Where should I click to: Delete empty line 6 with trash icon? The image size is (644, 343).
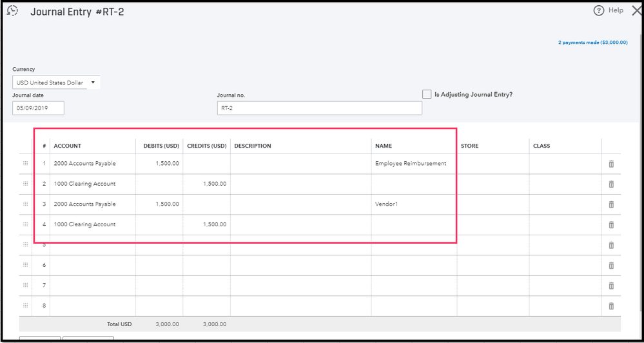(x=611, y=265)
